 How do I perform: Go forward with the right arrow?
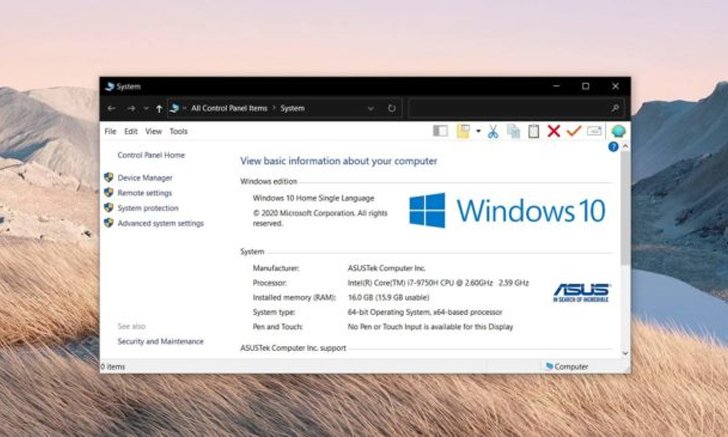coord(131,108)
